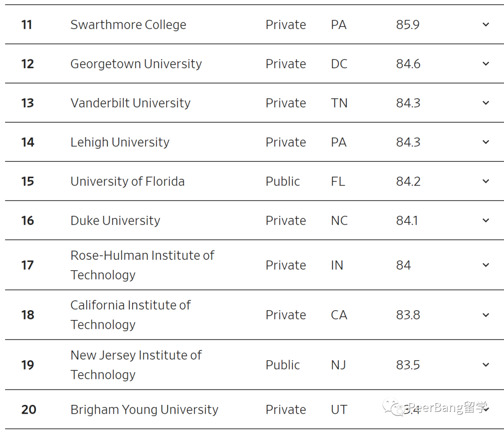This screenshot has width=504, height=431.
Task: Open the Brigham Young University link
Action: click(x=144, y=410)
